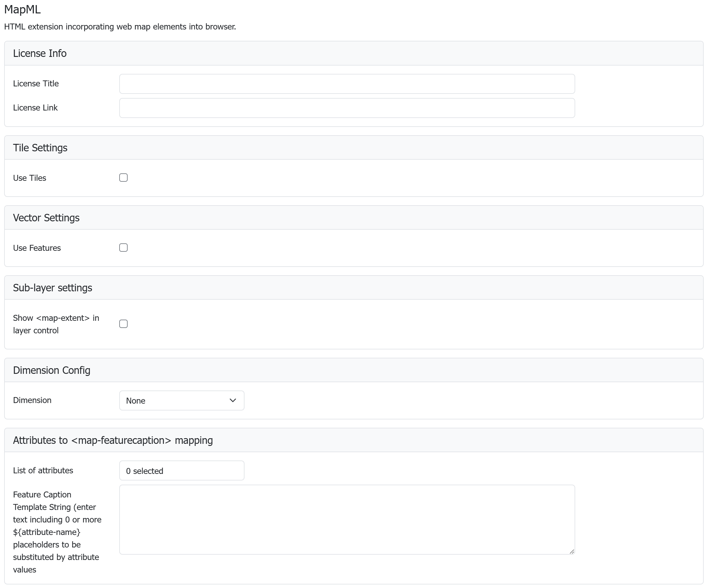709x588 pixels.
Task: Click the MapML page title
Action: (22, 10)
